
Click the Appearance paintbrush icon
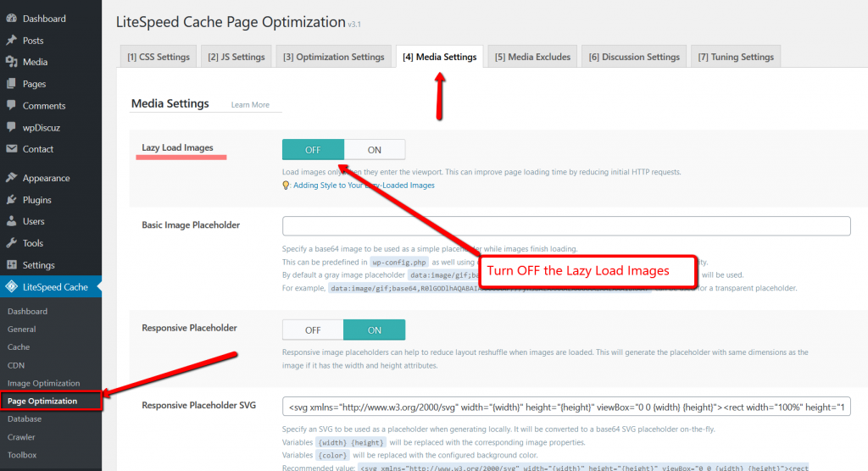pos(11,178)
